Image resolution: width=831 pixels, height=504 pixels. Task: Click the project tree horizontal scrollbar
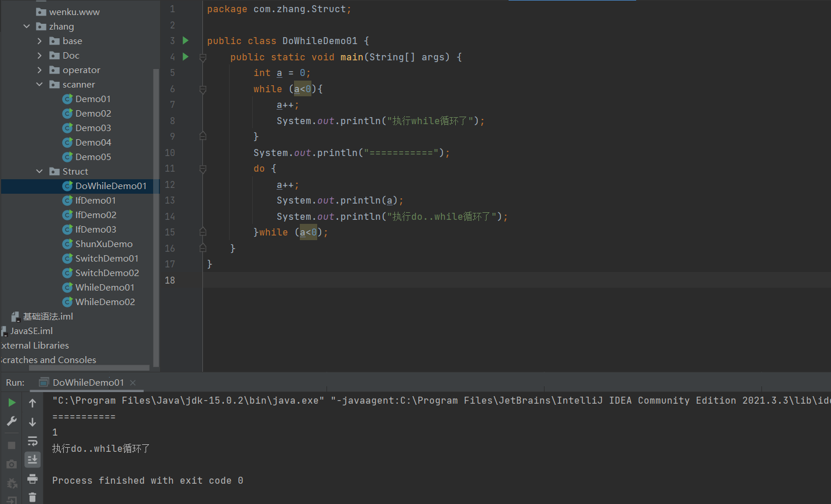click(89, 368)
